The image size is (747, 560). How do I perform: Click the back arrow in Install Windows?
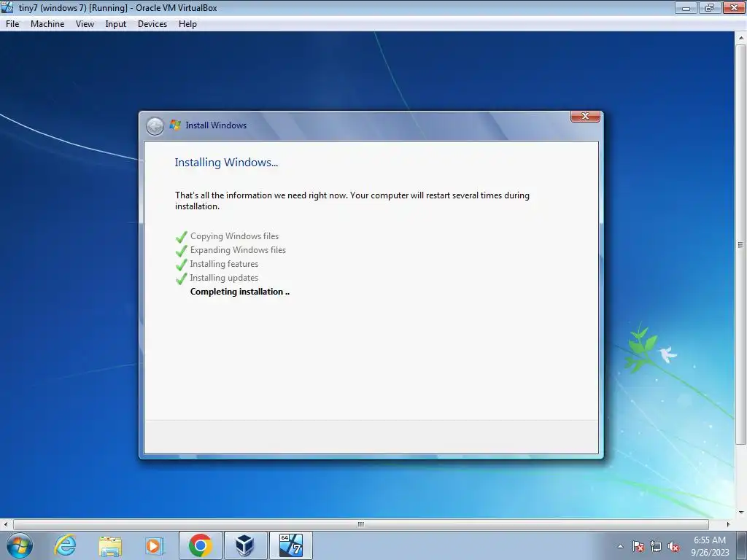155,126
